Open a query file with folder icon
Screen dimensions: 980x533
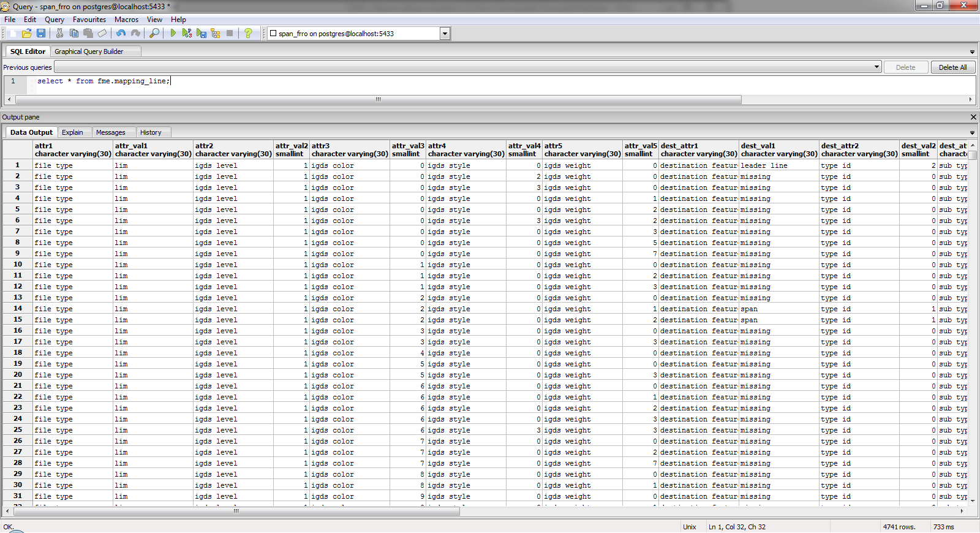(x=27, y=33)
